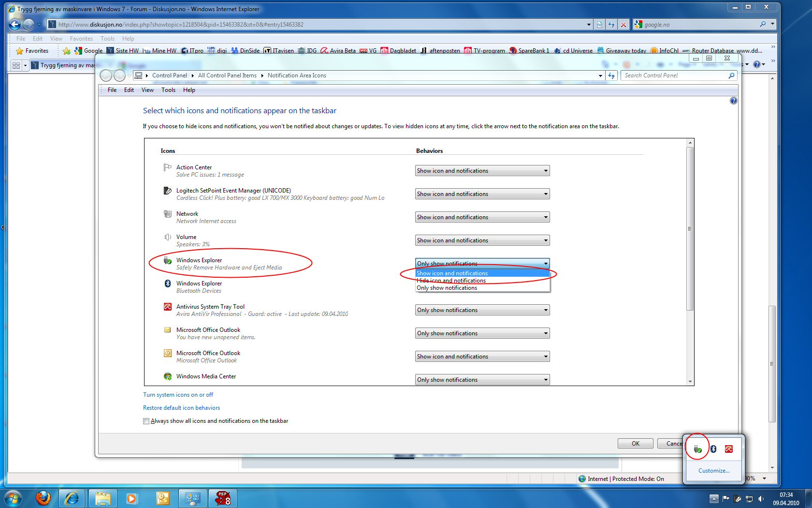Click Customize in tray popup
This screenshot has height=508, width=812.
pyautogui.click(x=714, y=471)
